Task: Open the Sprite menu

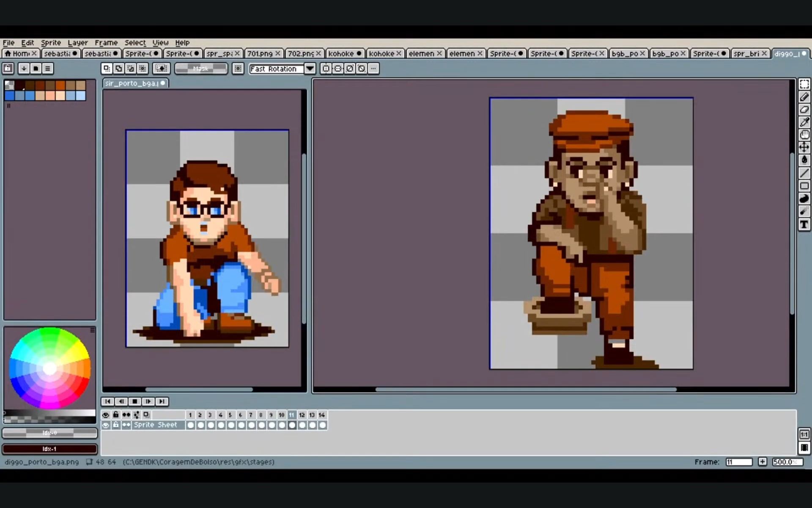Action: (x=51, y=43)
